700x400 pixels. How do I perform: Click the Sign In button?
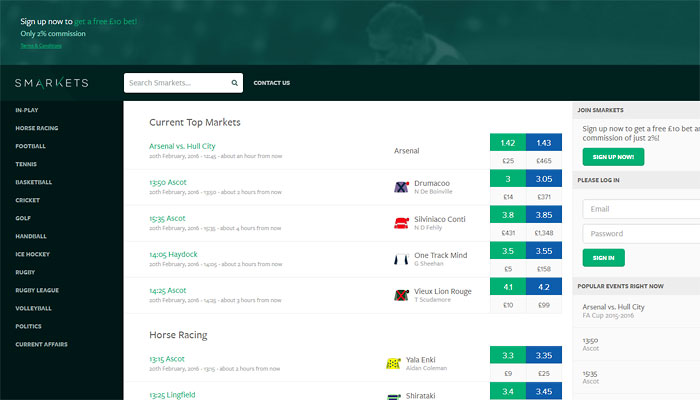(603, 258)
